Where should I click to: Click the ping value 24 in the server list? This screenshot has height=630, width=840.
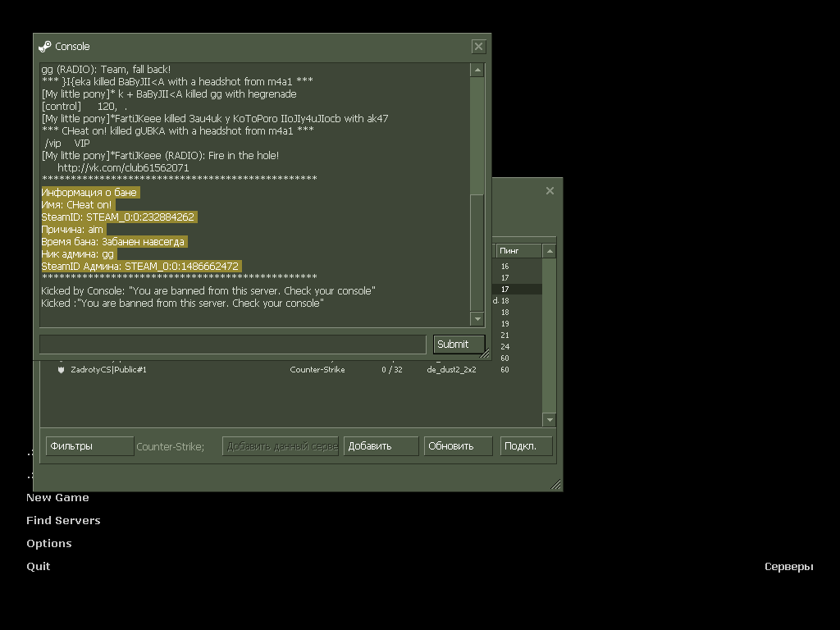(x=504, y=347)
